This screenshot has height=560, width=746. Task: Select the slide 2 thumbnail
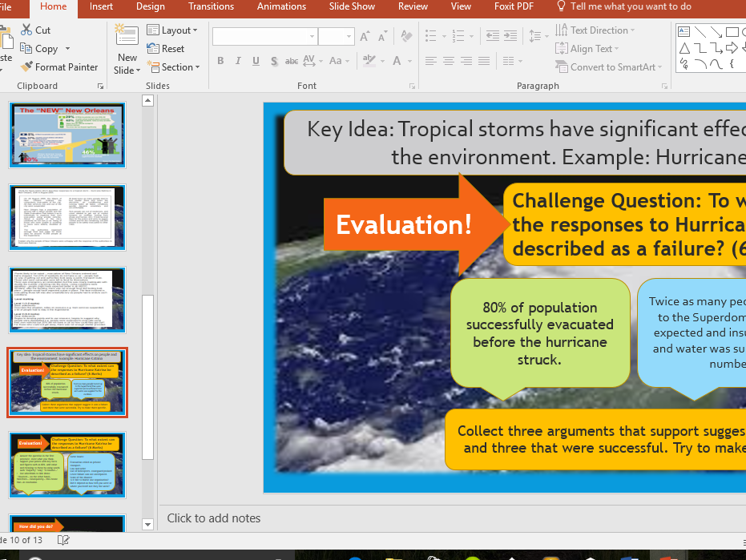pyautogui.click(x=67, y=216)
